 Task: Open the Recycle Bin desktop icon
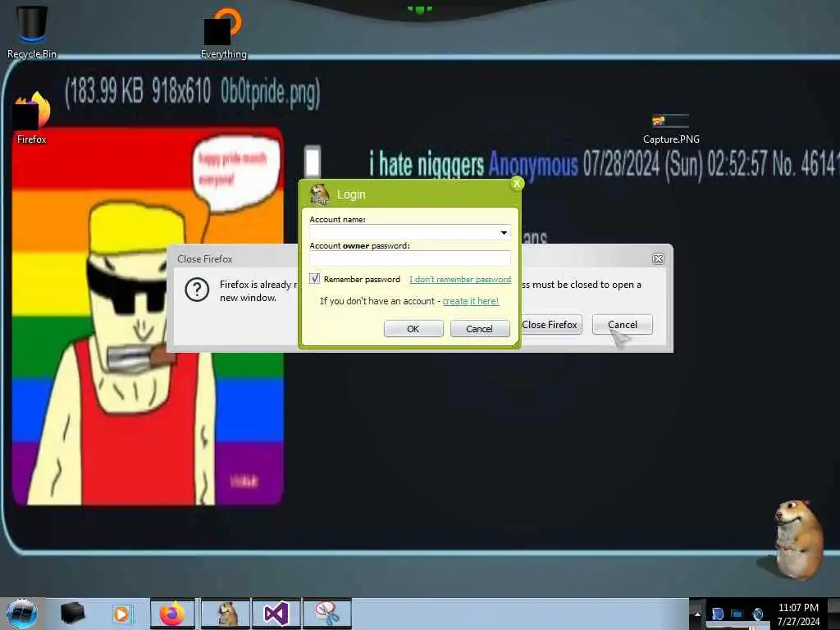click(32, 31)
